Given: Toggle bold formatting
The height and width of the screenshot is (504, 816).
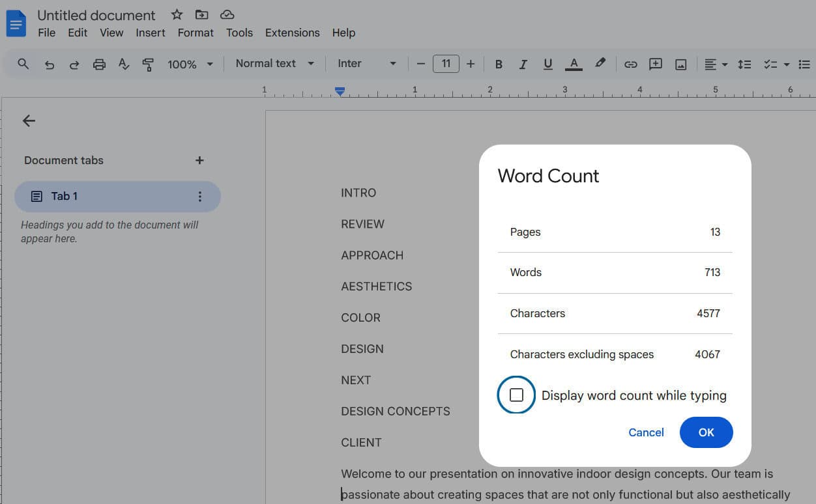Looking at the screenshot, I should [499, 64].
